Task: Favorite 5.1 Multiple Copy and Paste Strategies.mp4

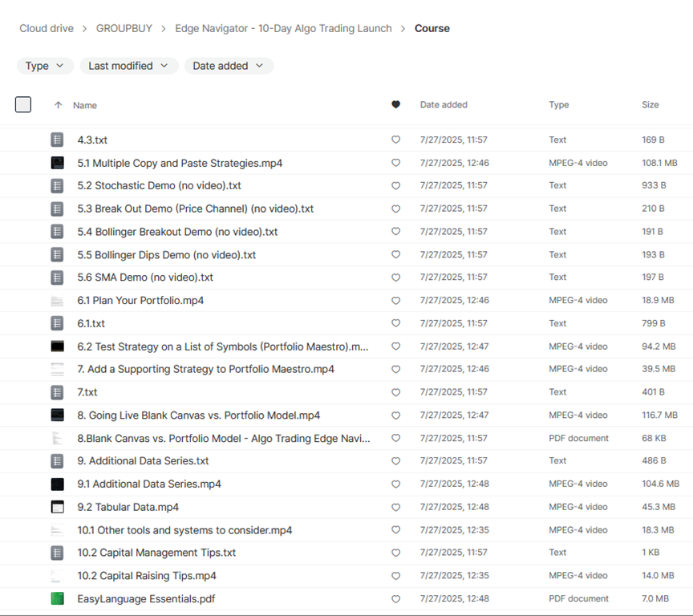Action: pyautogui.click(x=396, y=163)
